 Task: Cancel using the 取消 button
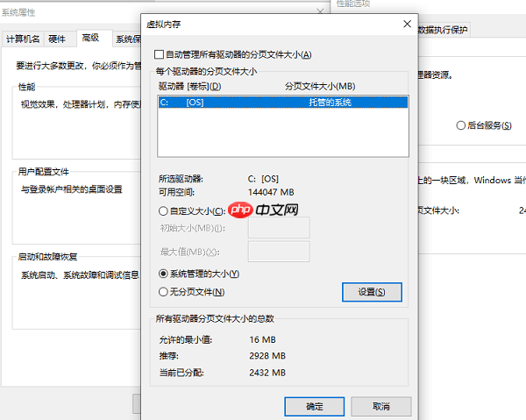click(x=380, y=407)
